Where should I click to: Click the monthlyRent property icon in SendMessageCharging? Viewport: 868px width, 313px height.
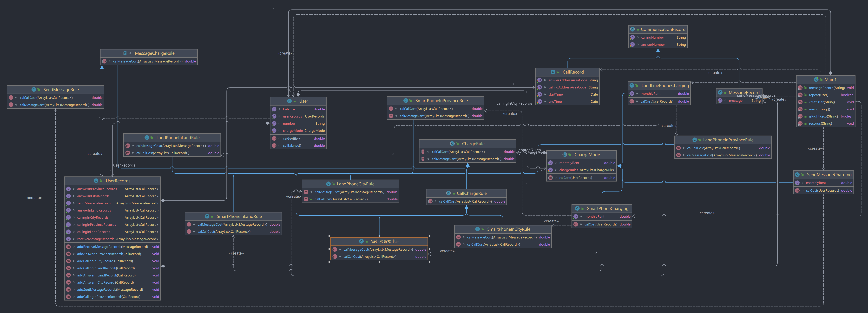tap(797, 183)
